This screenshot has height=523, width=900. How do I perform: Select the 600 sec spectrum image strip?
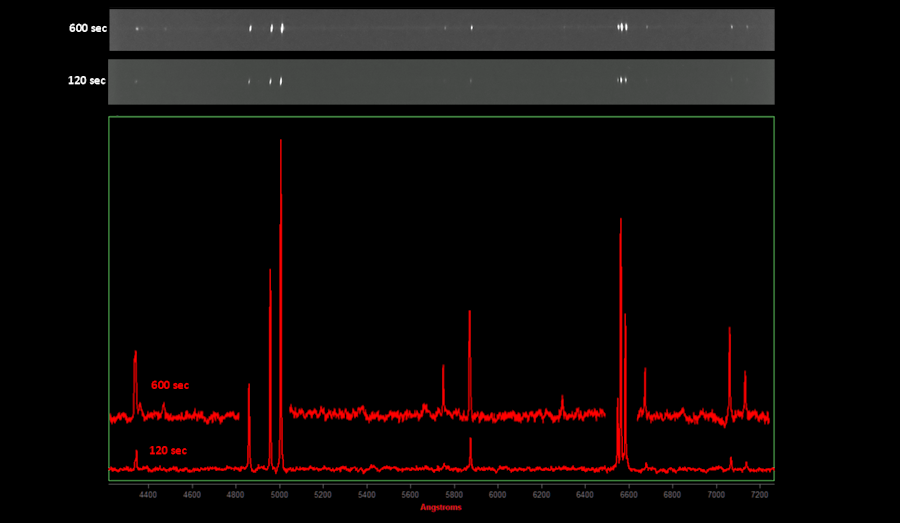pos(441,30)
